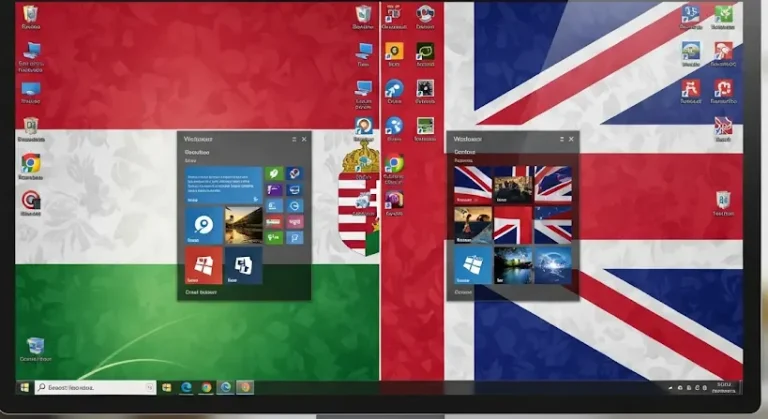Open the computer icon under top-left Recycle Bin
This screenshot has height=419, width=768.
[31, 50]
